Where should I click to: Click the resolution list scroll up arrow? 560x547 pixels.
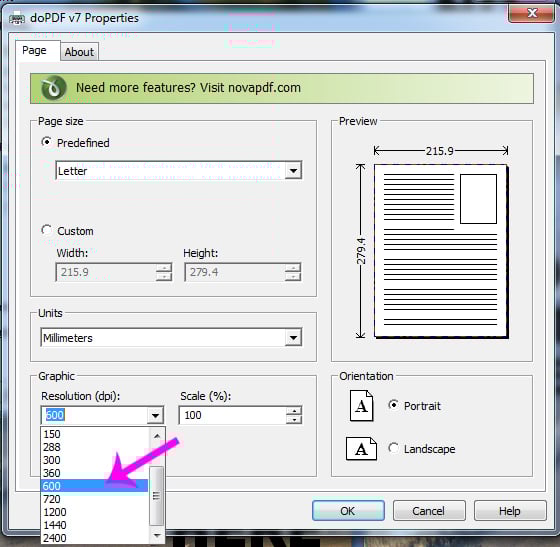[x=157, y=436]
